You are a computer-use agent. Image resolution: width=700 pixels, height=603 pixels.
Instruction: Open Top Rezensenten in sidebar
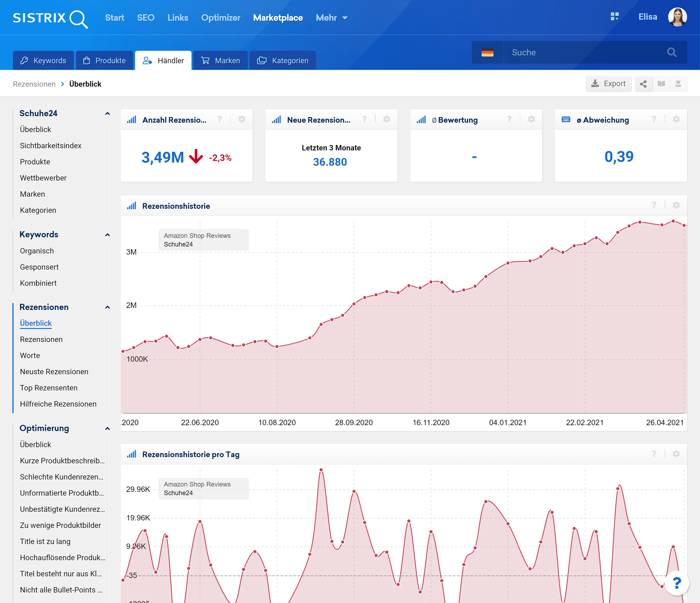coord(49,387)
